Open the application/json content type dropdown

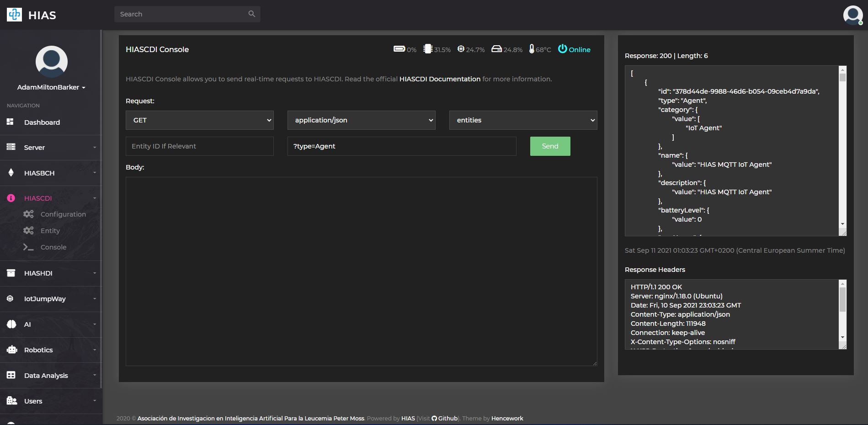(x=362, y=120)
